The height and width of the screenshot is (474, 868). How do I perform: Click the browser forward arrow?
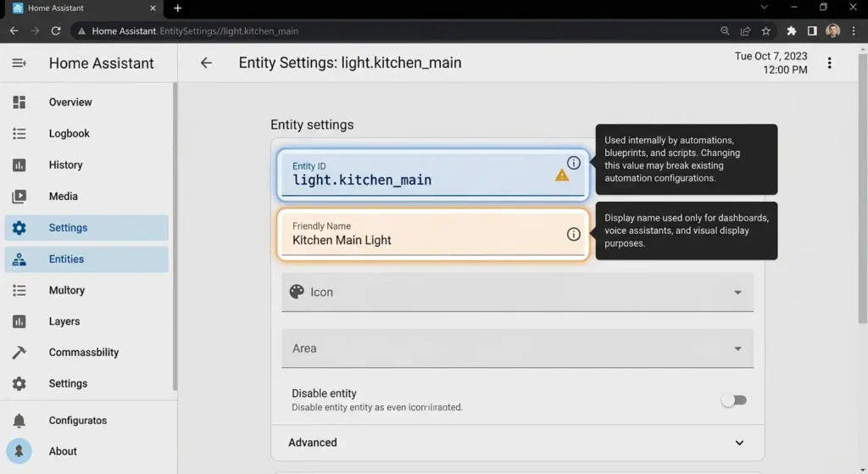pos(34,31)
